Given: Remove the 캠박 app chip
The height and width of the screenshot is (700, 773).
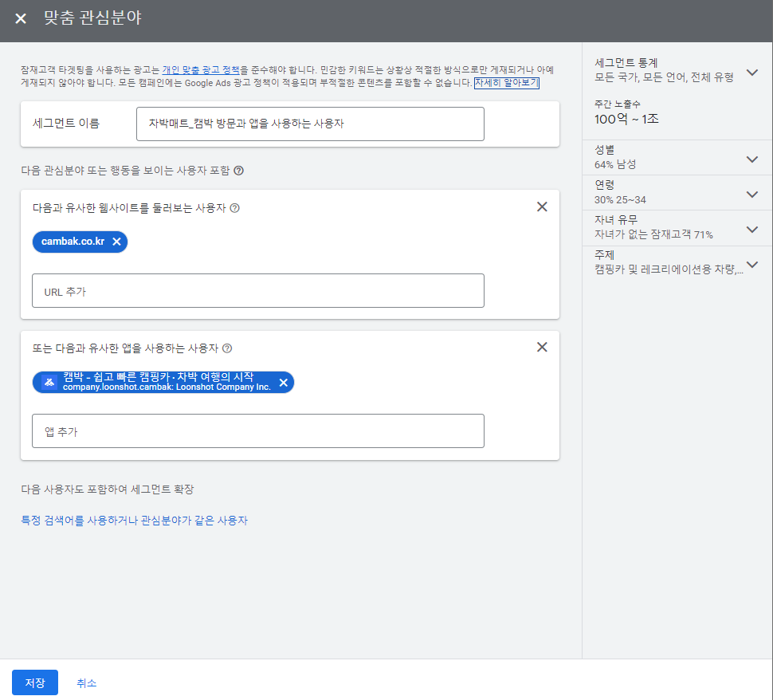Looking at the screenshot, I should tap(284, 383).
